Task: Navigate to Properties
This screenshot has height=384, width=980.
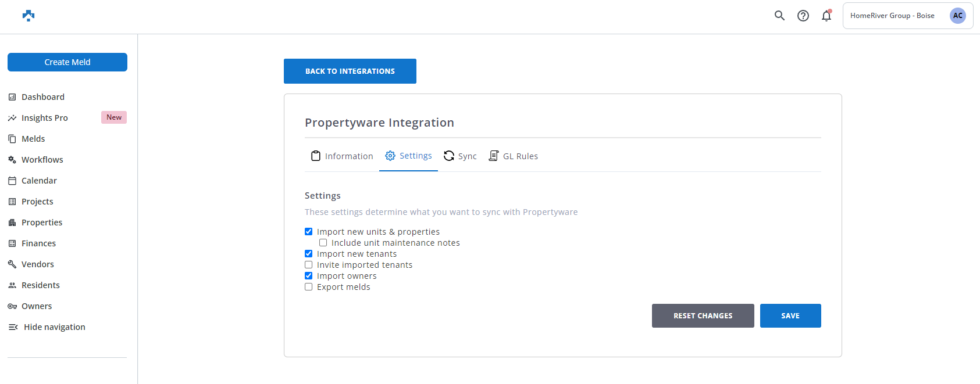Action: pyautogui.click(x=42, y=222)
